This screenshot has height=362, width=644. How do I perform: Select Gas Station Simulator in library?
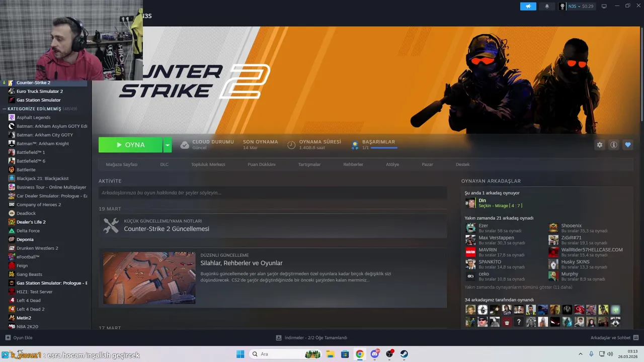click(x=39, y=100)
